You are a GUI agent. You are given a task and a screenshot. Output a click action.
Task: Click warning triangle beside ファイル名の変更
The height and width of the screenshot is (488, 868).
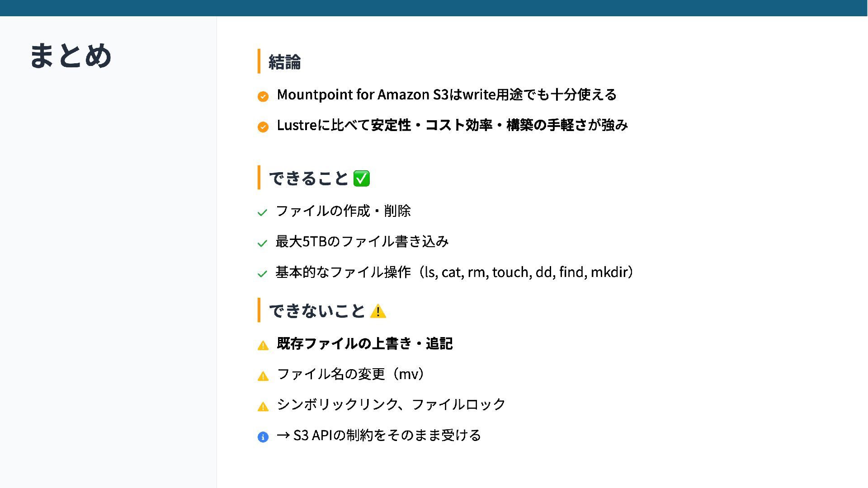click(263, 376)
